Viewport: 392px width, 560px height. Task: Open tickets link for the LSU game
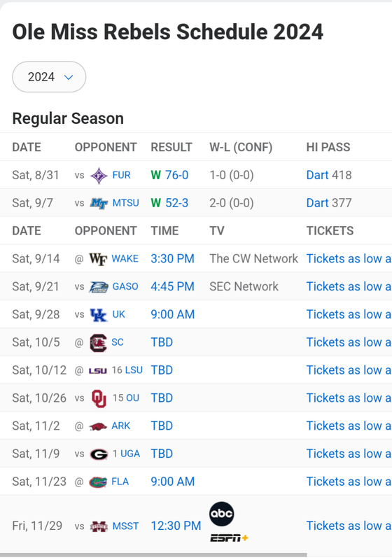point(349,370)
